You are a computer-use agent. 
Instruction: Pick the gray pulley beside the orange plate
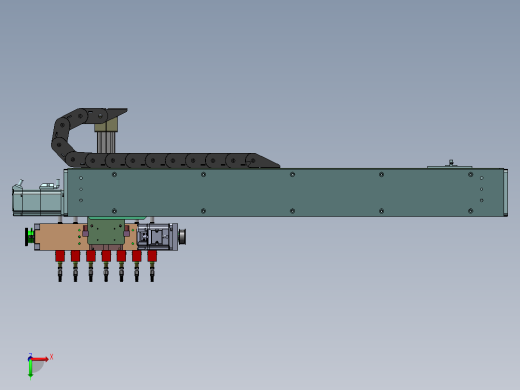click(182, 237)
